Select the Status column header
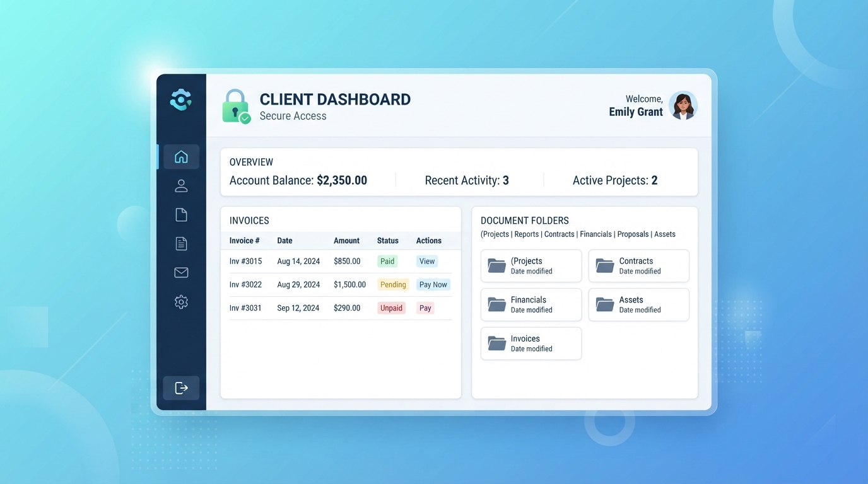The image size is (868, 484). tap(388, 241)
